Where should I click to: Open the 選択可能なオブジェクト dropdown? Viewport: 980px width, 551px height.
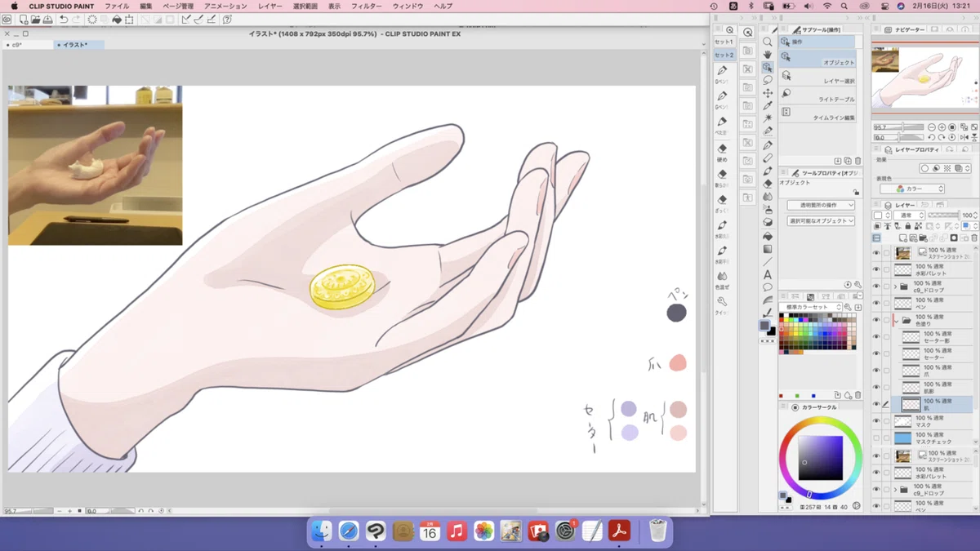pos(821,221)
